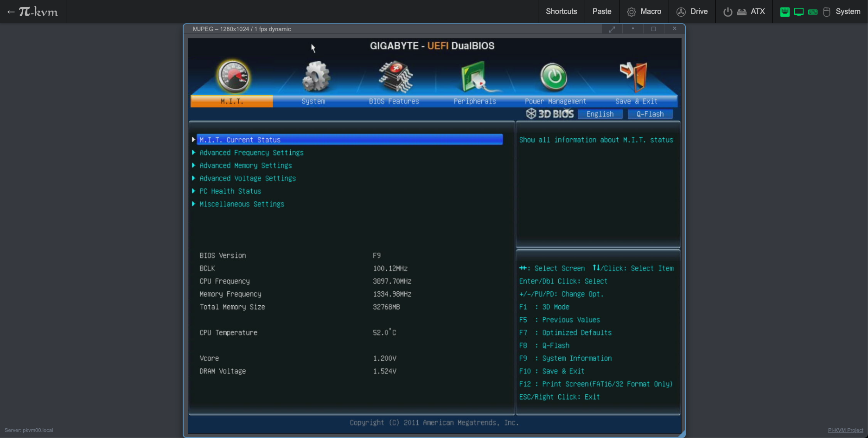Open Advanced Voltage Settings entry
Image resolution: width=868 pixels, height=438 pixels.
(x=248, y=179)
